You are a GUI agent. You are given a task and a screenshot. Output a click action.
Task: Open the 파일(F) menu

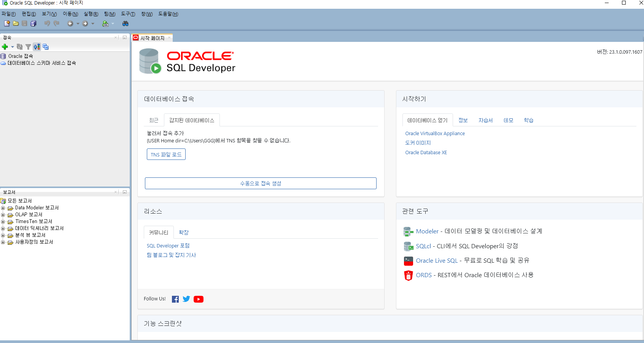pyautogui.click(x=8, y=14)
